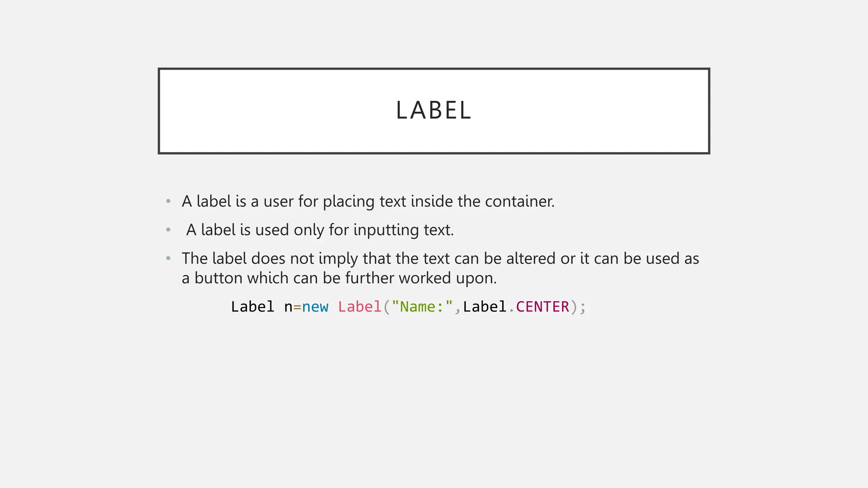Click the line 'a button which can be further worked upon'
The width and height of the screenshot is (868, 488).
[x=339, y=278]
